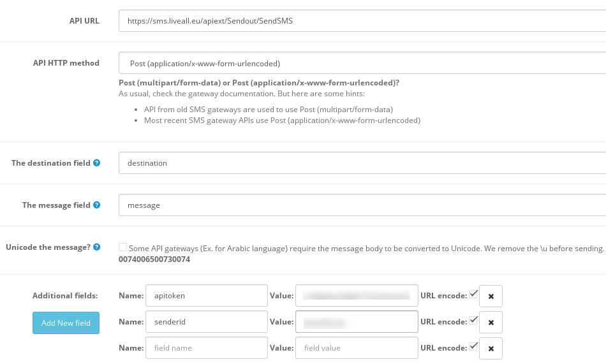Toggle URL encode for the empty field row
The image size is (606, 364).
pos(473,346)
